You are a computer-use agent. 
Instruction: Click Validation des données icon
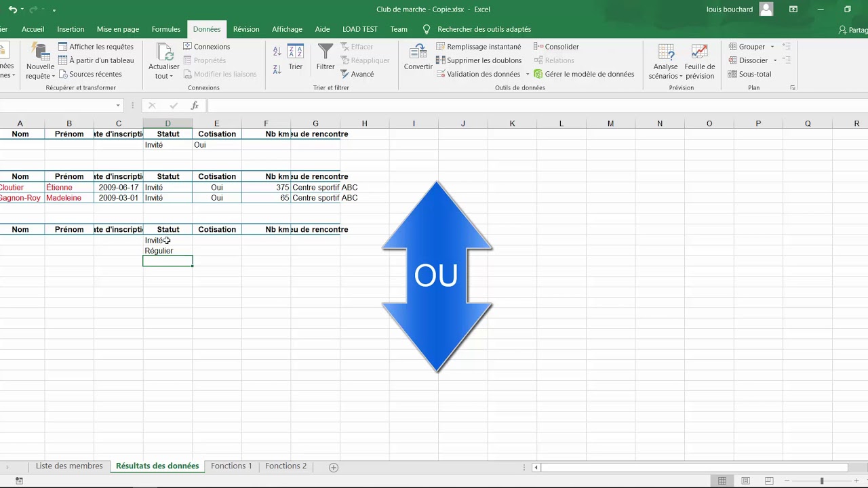441,74
